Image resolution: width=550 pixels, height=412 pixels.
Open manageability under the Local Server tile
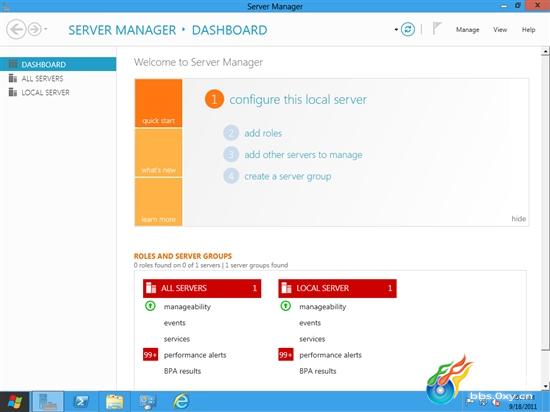pyautogui.click(x=323, y=307)
